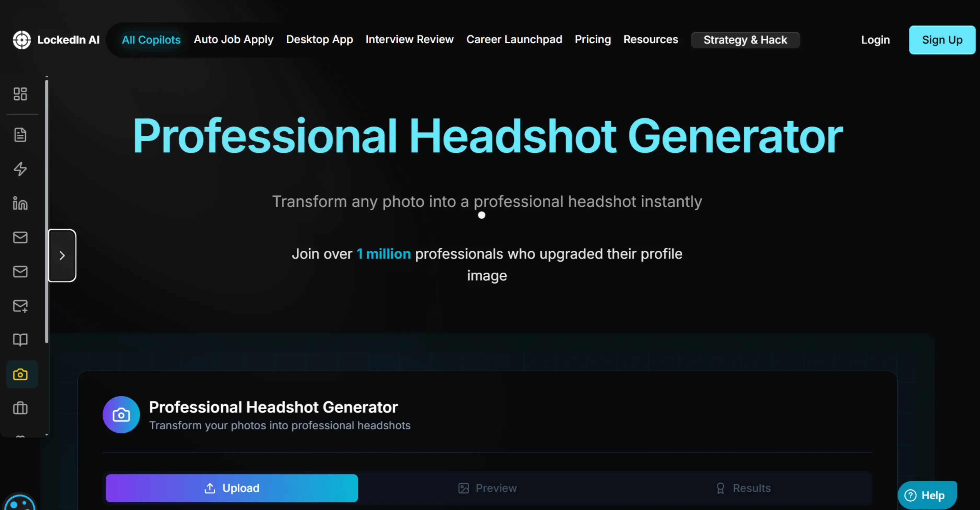The height and width of the screenshot is (510, 980).
Task: Click the "1 million" highlighted text
Action: pyautogui.click(x=383, y=254)
